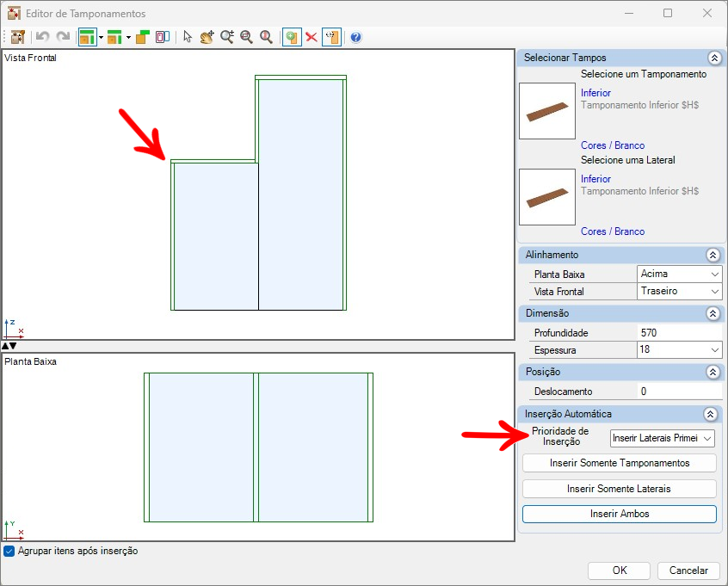Click Inserir Ambos button

point(620,514)
